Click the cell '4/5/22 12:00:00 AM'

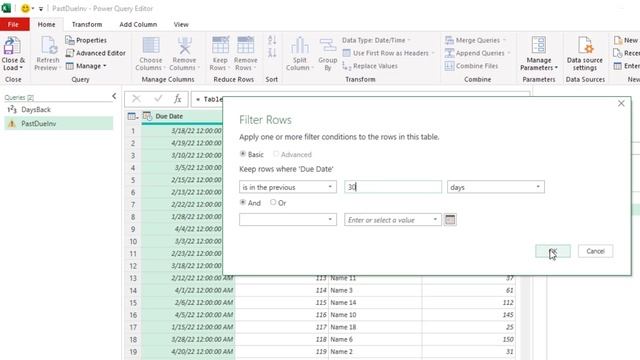(x=188, y=315)
